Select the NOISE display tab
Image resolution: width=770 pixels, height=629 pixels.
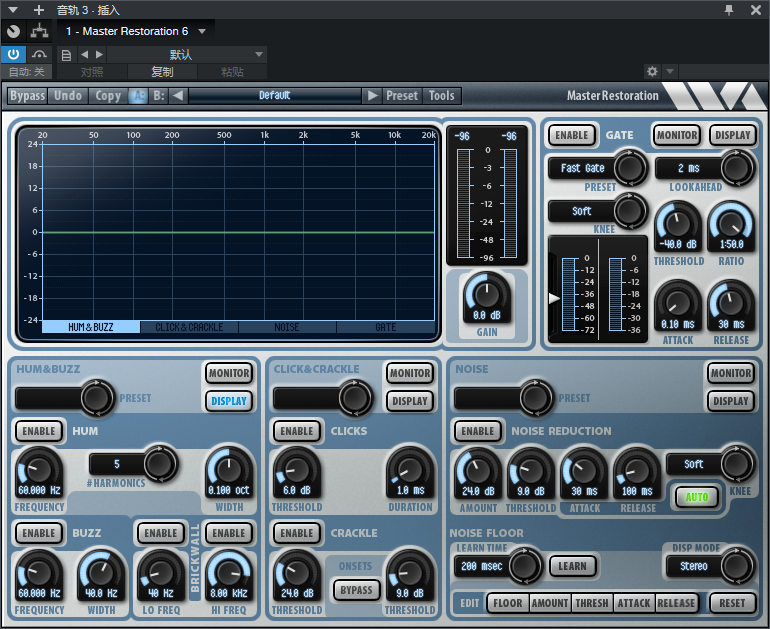tap(287, 327)
